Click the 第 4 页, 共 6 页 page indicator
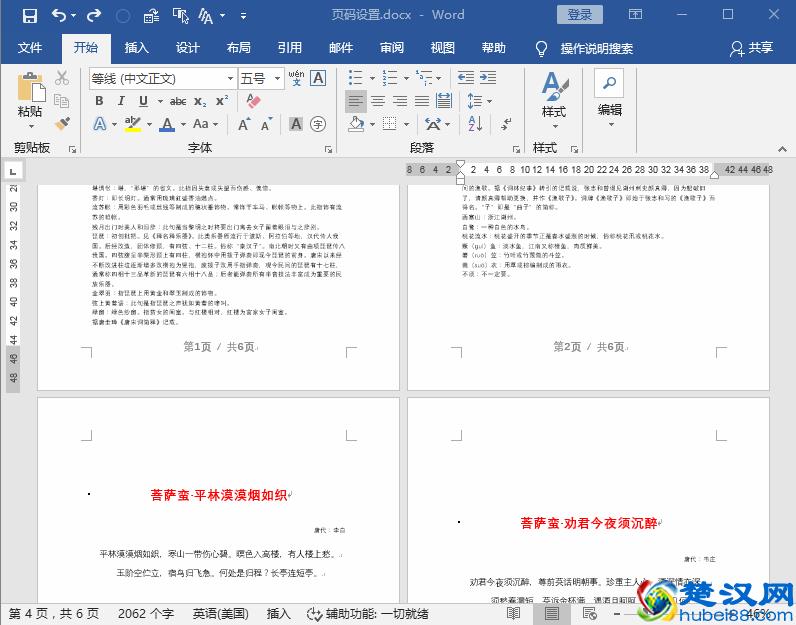The width and height of the screenshot is (796, 625). click(53, 614)
